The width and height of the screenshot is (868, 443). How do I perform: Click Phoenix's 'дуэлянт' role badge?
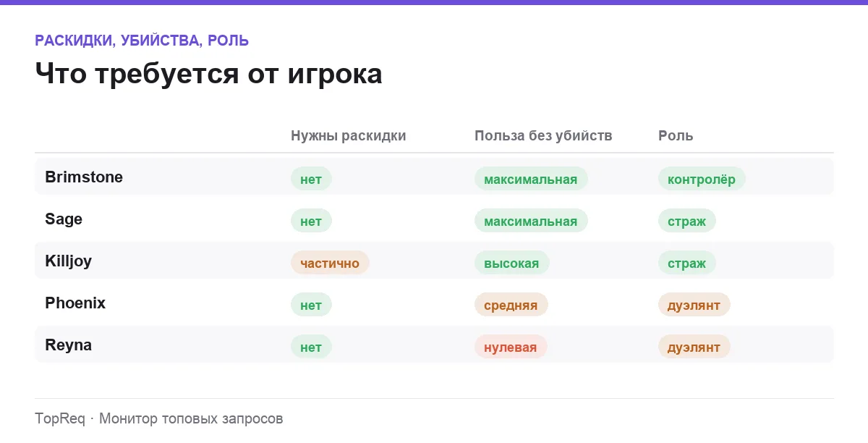(x=694, y=305)
